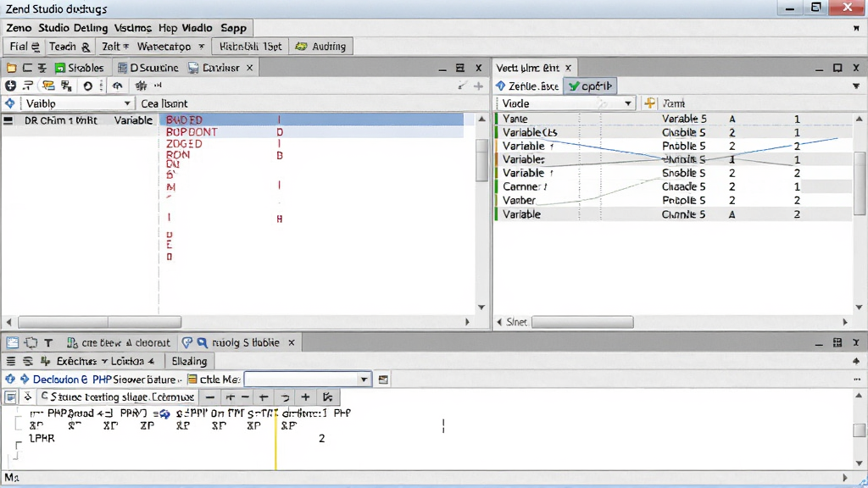The width and height of the screenshot is (868, 488).
Task: Select the ZOGED entry in the left panel
Action: point(184,144)
